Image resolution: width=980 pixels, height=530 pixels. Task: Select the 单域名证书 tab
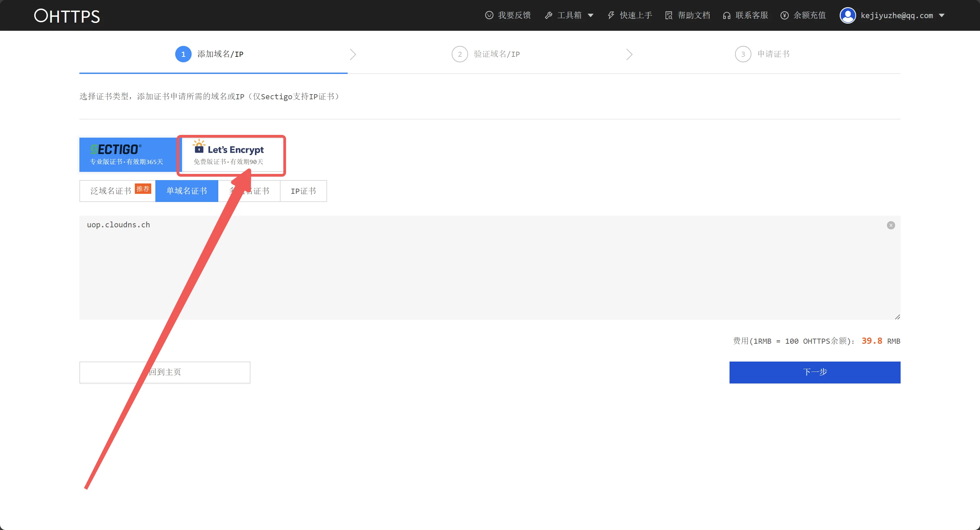[x=186, y=191]
